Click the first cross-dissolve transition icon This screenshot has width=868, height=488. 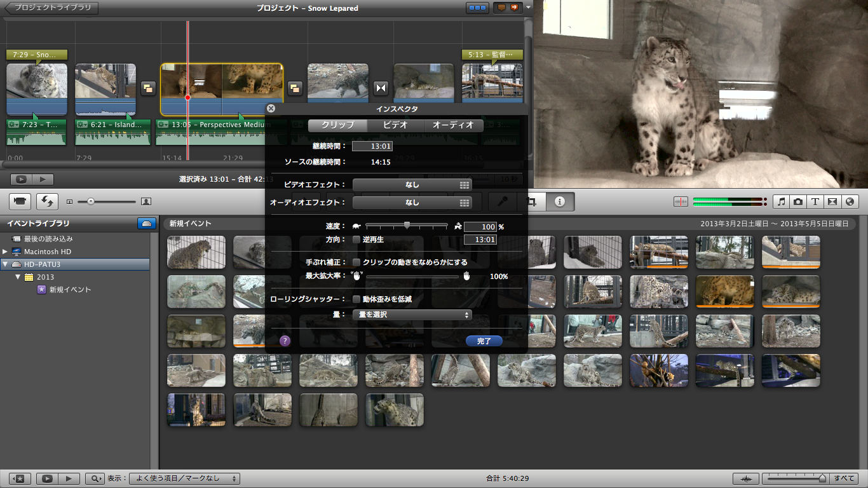click(148, 88)
